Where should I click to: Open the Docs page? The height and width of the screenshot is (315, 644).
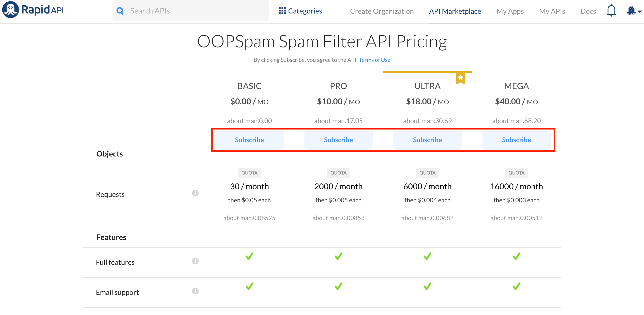(588, 11)
